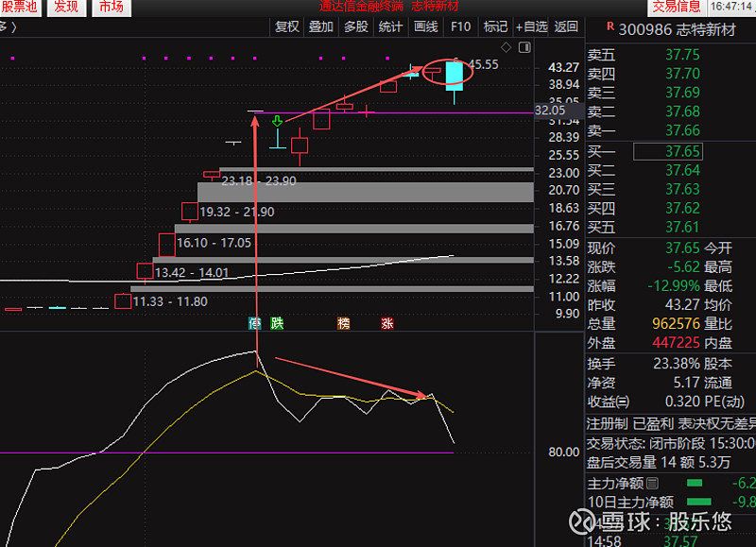Click the green down-arrow signal icon
Screen dimensions: 756x547
coord(277,121)
